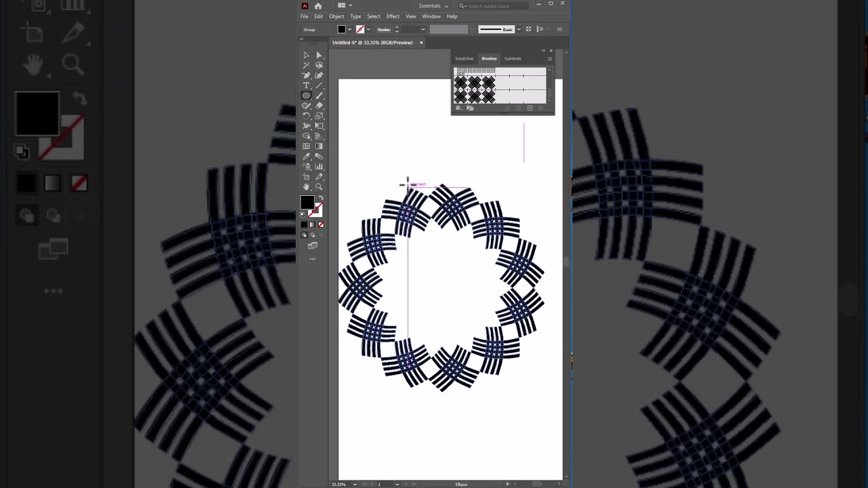868x488 pixels.
Task: Choose the Scale tool
Action: tap(319, 116)
